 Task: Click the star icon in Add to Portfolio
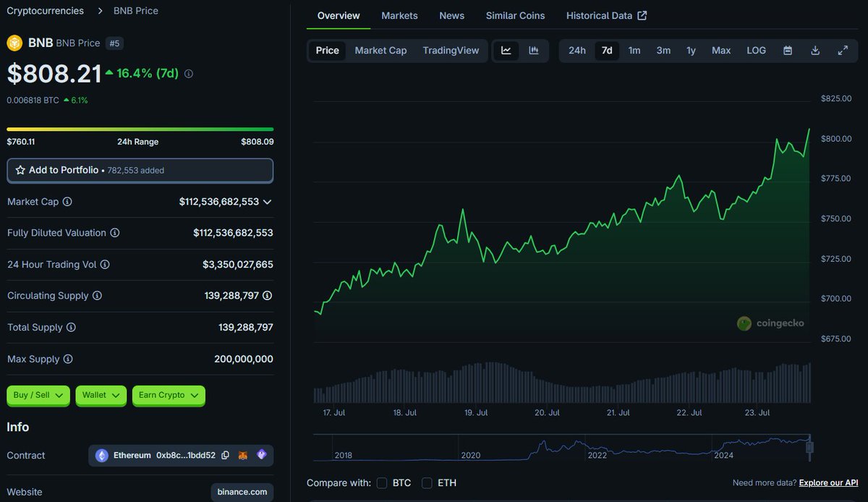(x=20, y=170)
